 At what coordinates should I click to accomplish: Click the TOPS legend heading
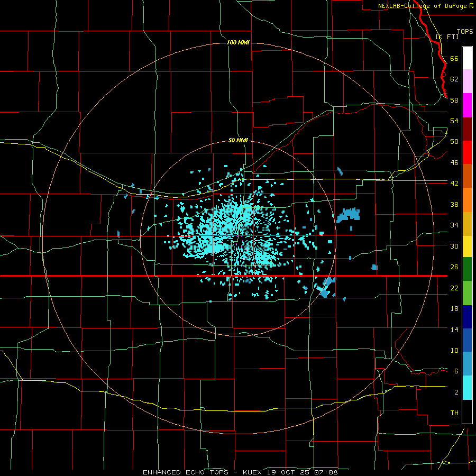pos(465,31)
